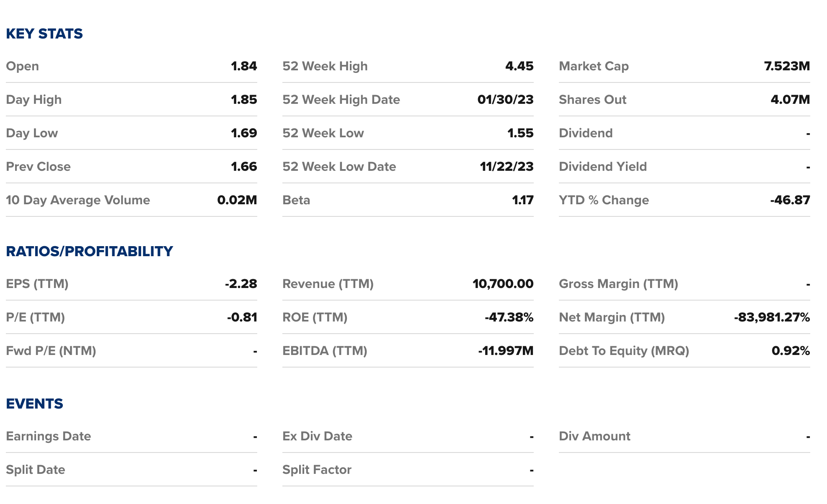Screen dimensions: 827x504
Task: Select the YTD % Change value
Action: click(790, 200)
